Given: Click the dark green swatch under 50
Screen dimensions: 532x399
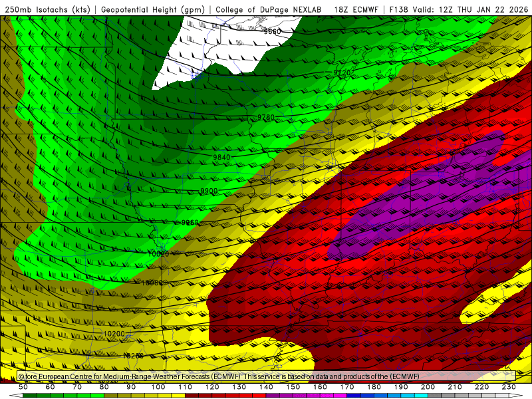Looking at the screenshot, I should click(x=30, y=396).
